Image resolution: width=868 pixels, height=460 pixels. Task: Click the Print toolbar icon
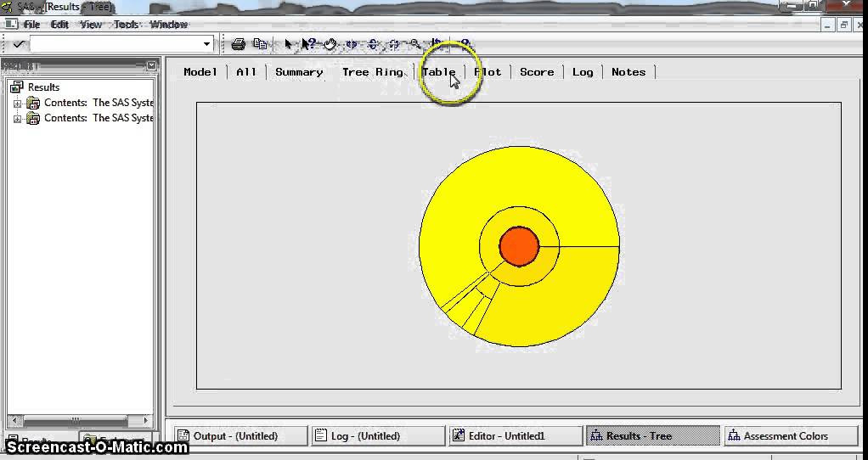[239, 44]
